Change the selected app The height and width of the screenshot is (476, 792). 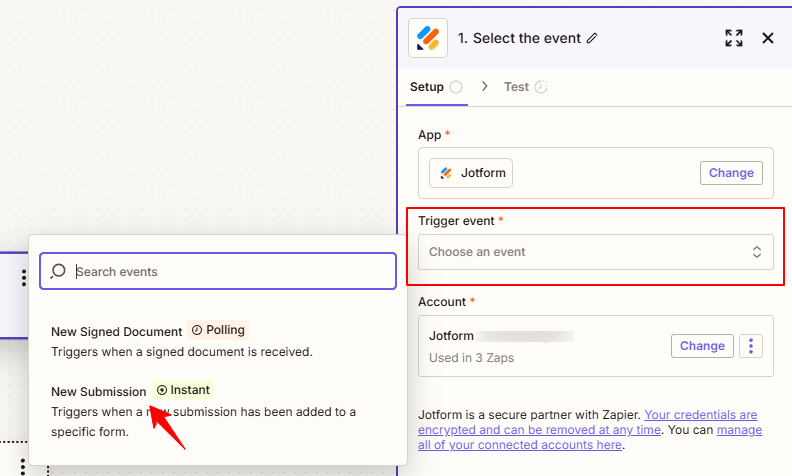731,173
